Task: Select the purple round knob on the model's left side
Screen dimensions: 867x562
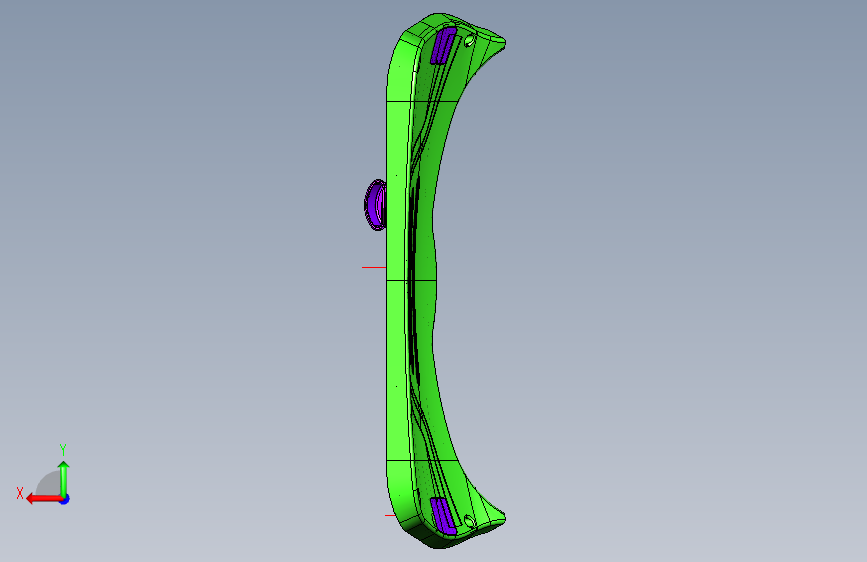Action: pyautogui.click(x=376, y=205)
